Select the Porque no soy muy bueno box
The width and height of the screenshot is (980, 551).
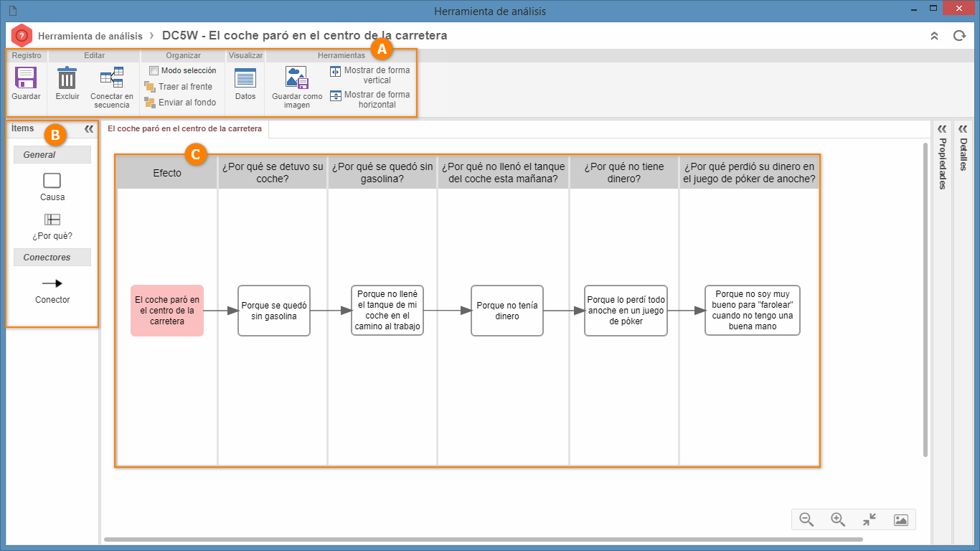tap(753, 311)
